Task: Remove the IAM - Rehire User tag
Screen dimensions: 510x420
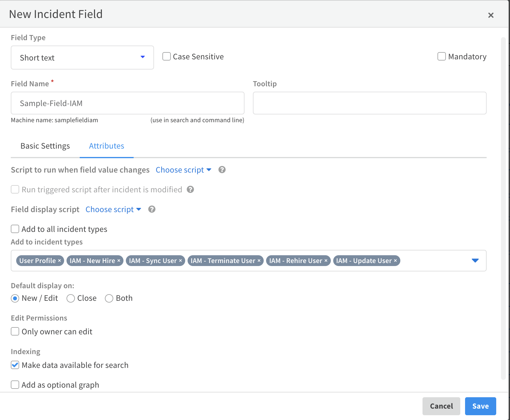Action: pos(326,261)
